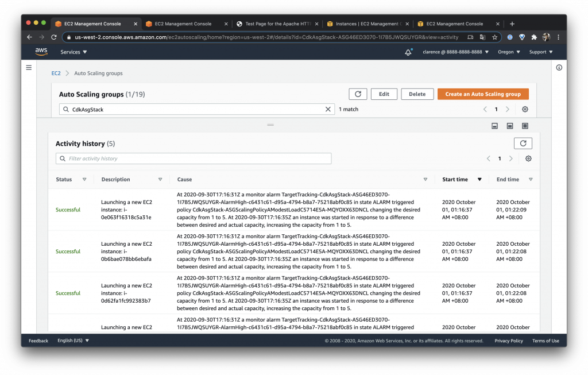The height and width of the screenshot is (375, 588).
Task: Set split panel to half view
Action: [x=510, y=126]
